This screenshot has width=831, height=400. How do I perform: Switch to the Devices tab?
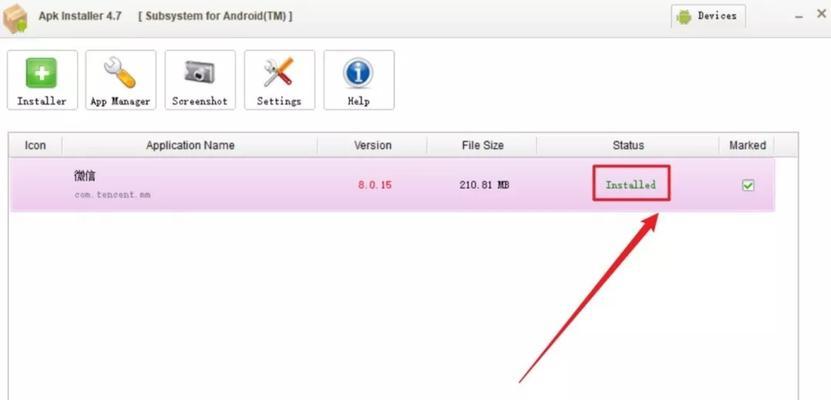point(709,16)
